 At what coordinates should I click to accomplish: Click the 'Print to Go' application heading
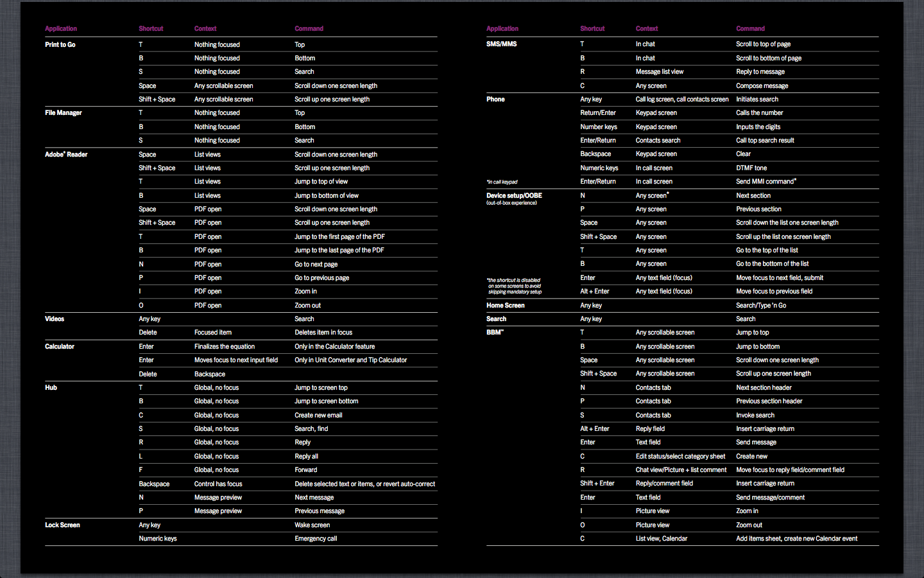[60, 45]
